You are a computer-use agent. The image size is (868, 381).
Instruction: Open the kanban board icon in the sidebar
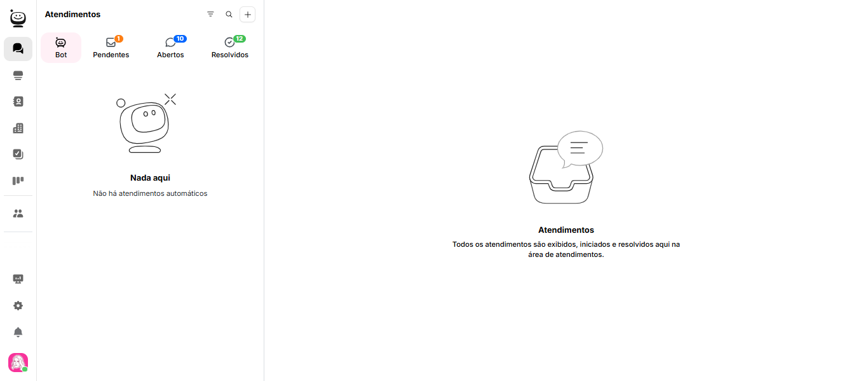click(18, 181)
